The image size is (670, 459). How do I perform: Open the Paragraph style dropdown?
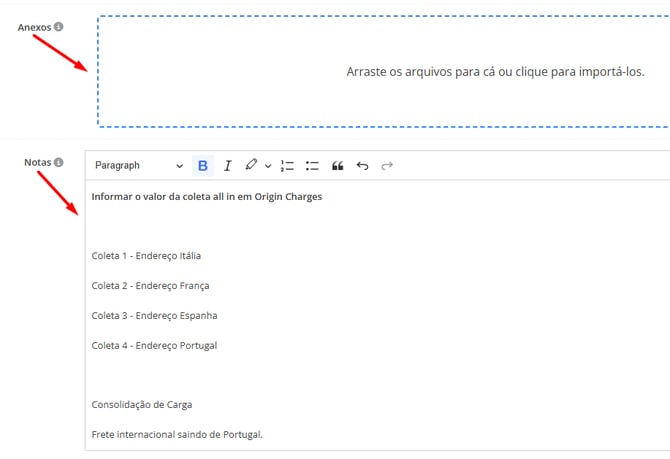tap(139, 166)
